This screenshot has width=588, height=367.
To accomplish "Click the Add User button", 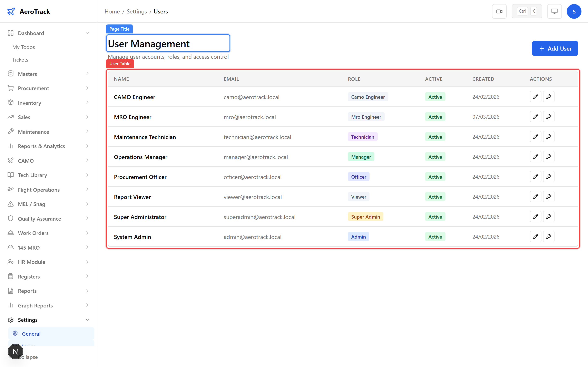I will click(x=555, y=48).
